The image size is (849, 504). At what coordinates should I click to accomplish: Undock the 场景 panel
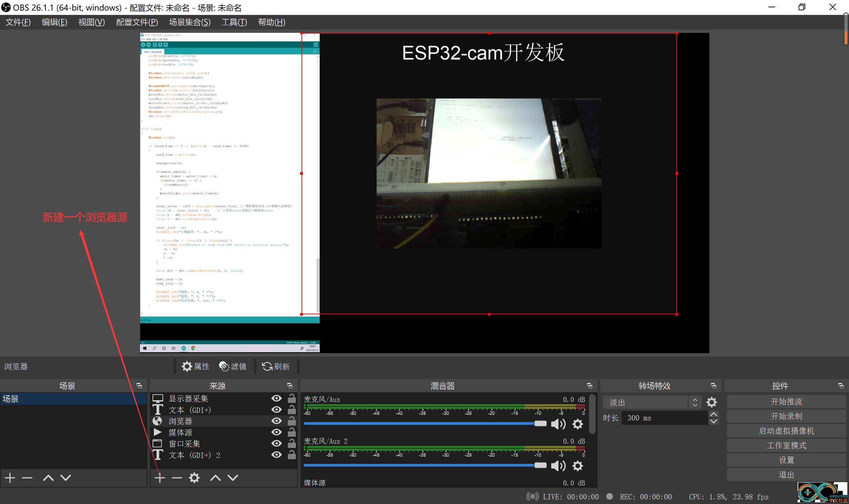[139, 386]
